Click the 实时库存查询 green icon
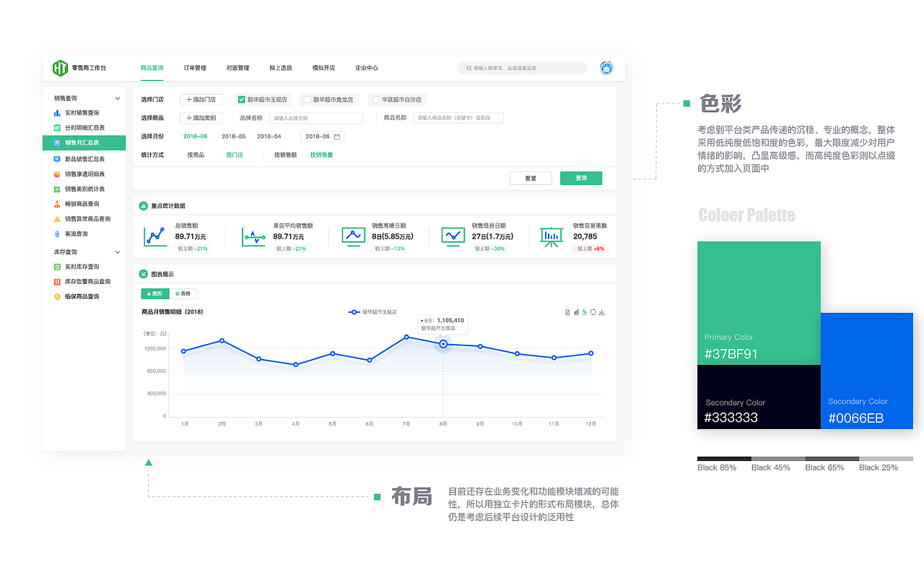 pyautogui.click(x=58, y=267)
